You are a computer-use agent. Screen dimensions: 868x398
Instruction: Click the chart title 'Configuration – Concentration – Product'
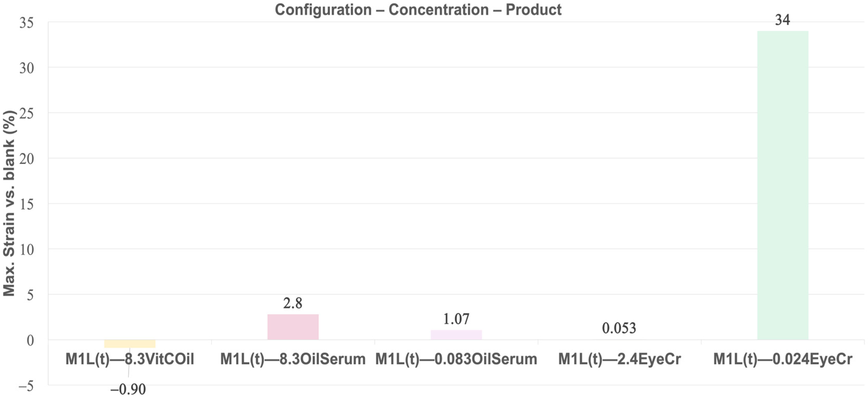coord(418,10)
